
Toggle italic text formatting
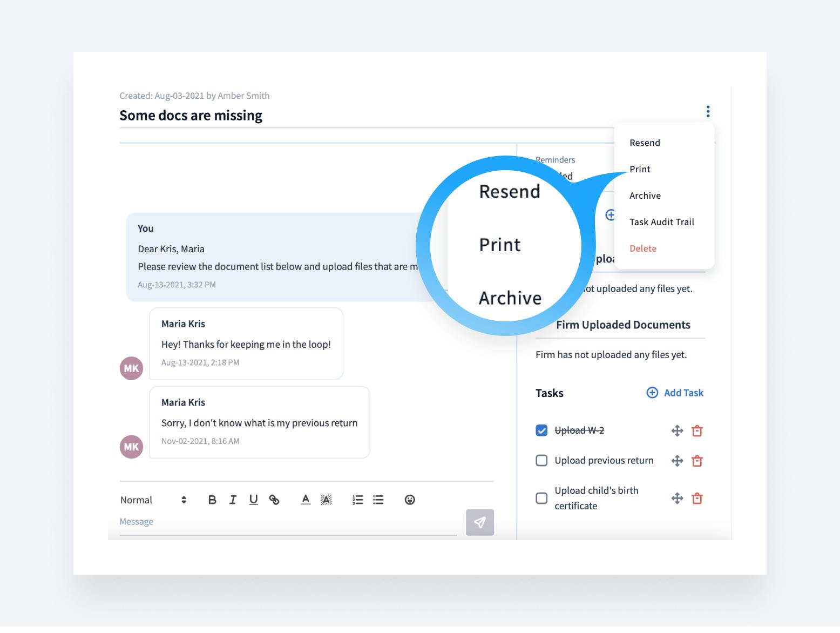233,500
